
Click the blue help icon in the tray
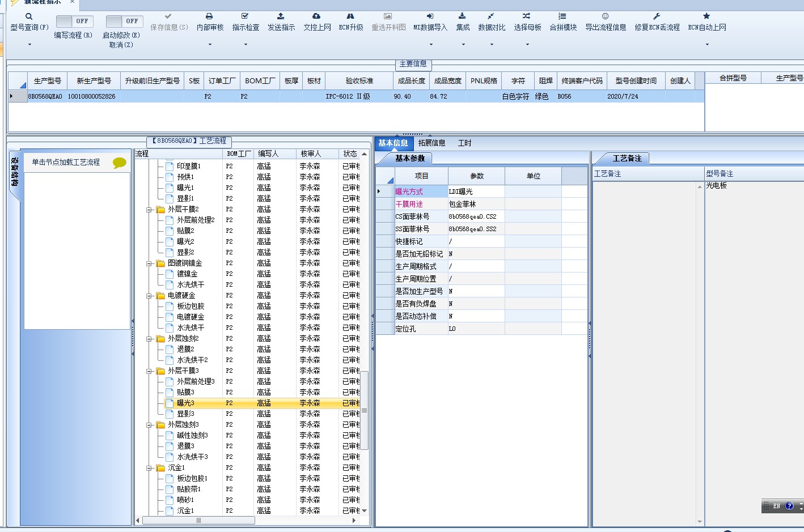pos(789,506)
